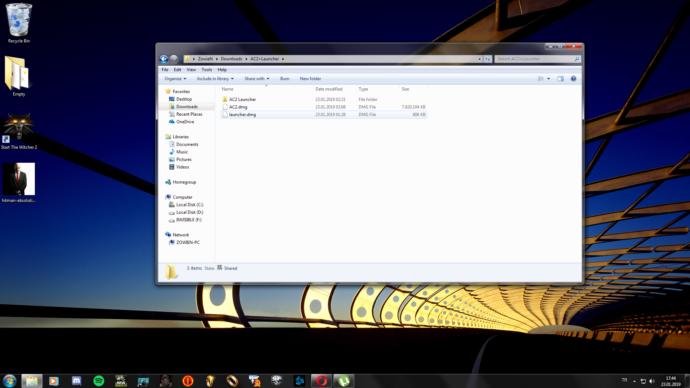Open the File menu
690x388 pixels.
click(x=165, y=70)
